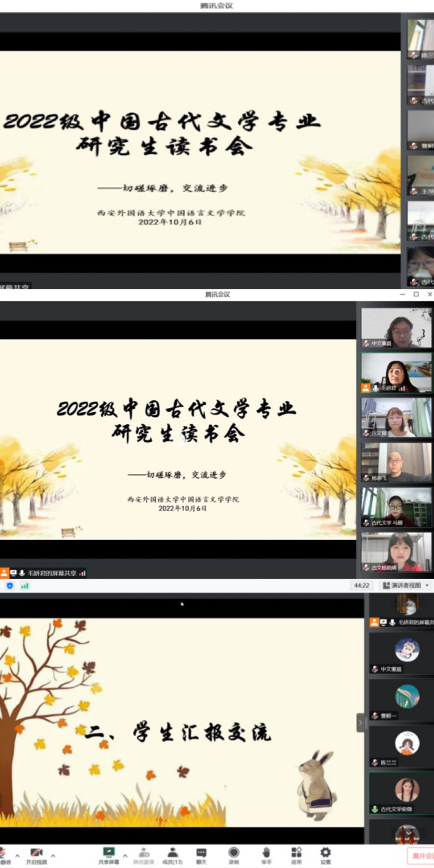Open the 演讲者视图 view dropdown
Image resolution: width=434 pixels, height=868 pixels.
(x=406, y=586)
